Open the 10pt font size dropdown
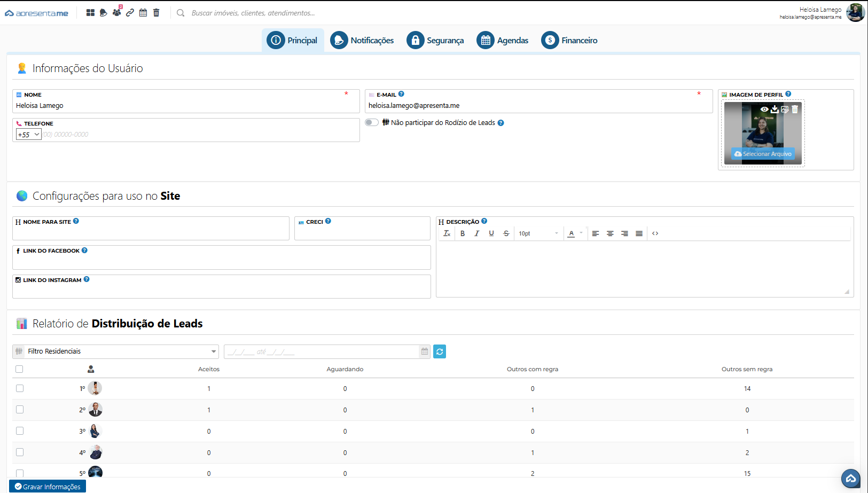Image resolution: width=868 pixels, height=493 pixels. click(538, 233)
